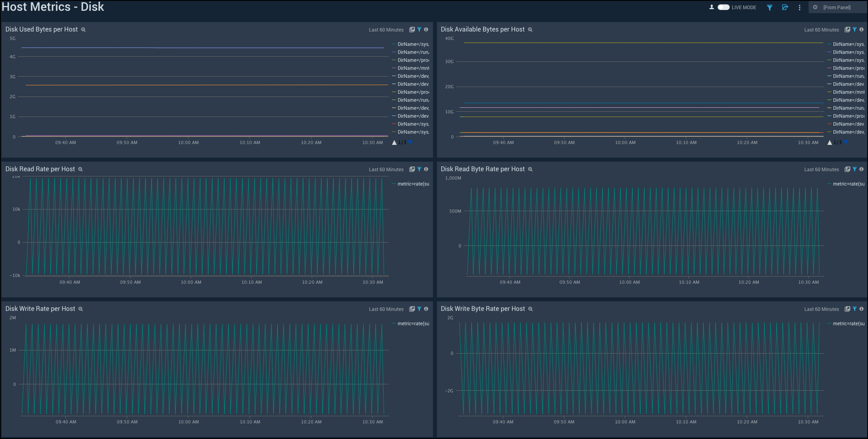Click 'Last 60 Minutes' on Disk Read Rate panel
868x439 pixels.
pyautogui.click(x=386, y=169)
